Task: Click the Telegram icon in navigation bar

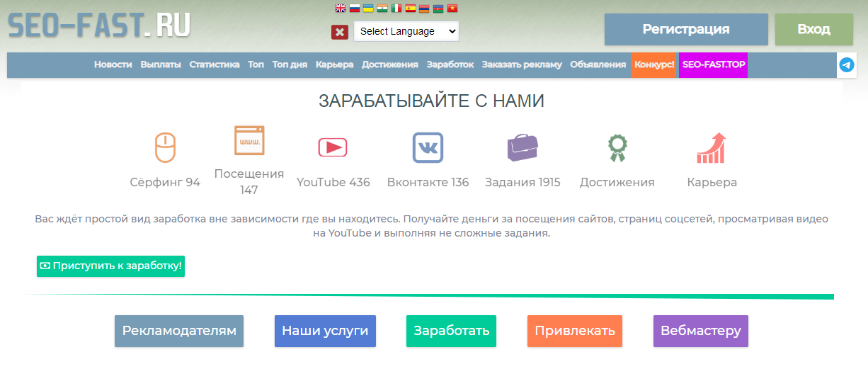Action: (846, 65)
